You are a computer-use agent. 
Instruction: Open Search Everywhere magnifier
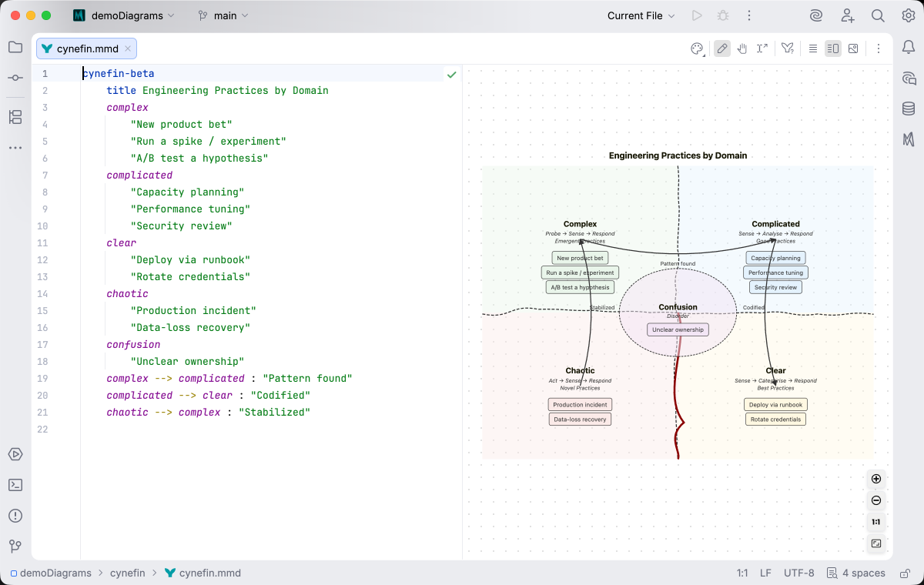point(878,15)
